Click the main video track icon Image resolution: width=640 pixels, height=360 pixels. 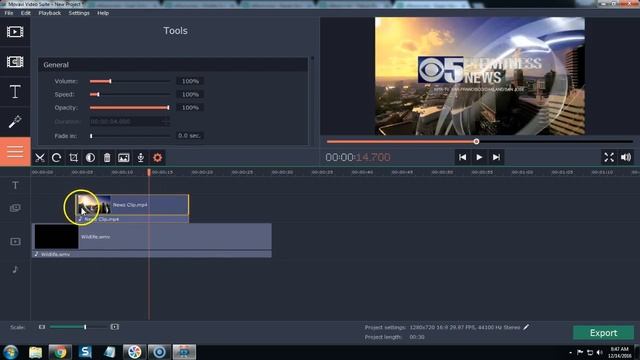coord(15,242)
